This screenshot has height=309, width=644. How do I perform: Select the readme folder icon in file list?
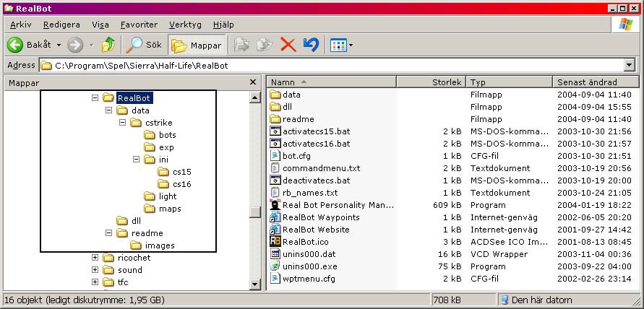275,119
